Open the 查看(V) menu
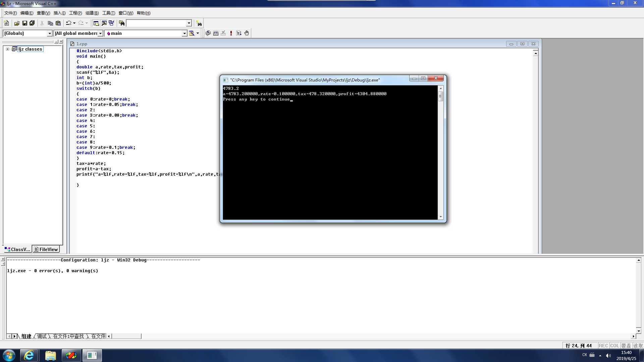Image resolution: width=644 pixels, height=362 pixels. click(43, 13)
